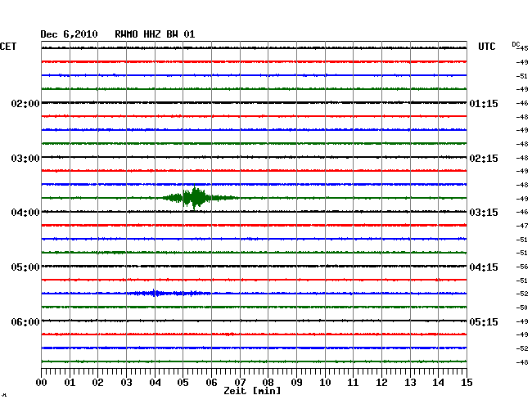Image resolution: width=532 pixels, height=404 pixels.
Task: Select the station label 'RWMO HHZ BW 01'
Action: click(155, 34)
